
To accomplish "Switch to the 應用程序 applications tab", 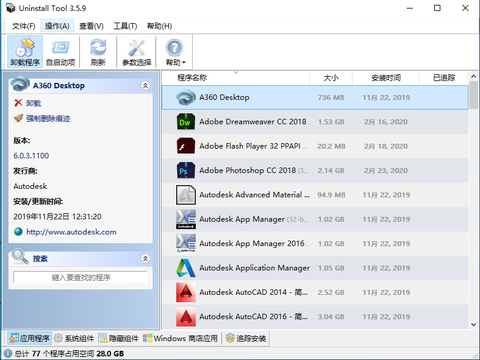I will 29,338.
